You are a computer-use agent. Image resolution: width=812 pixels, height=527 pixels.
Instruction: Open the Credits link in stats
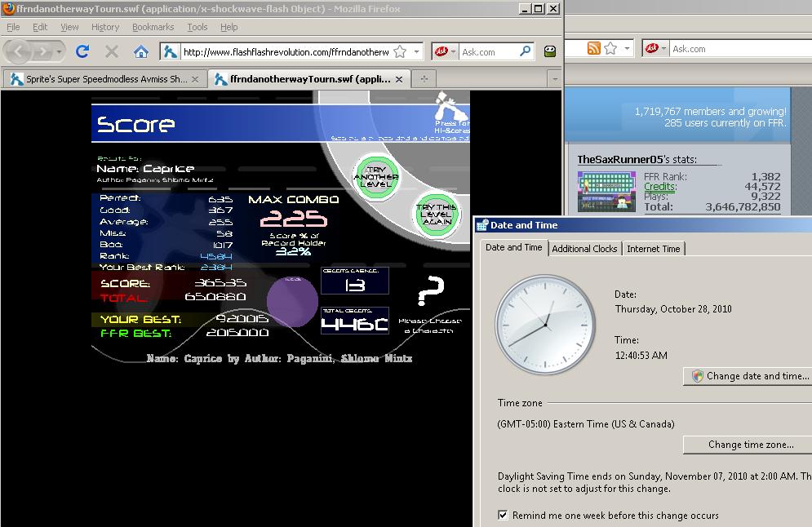(659, 186)
